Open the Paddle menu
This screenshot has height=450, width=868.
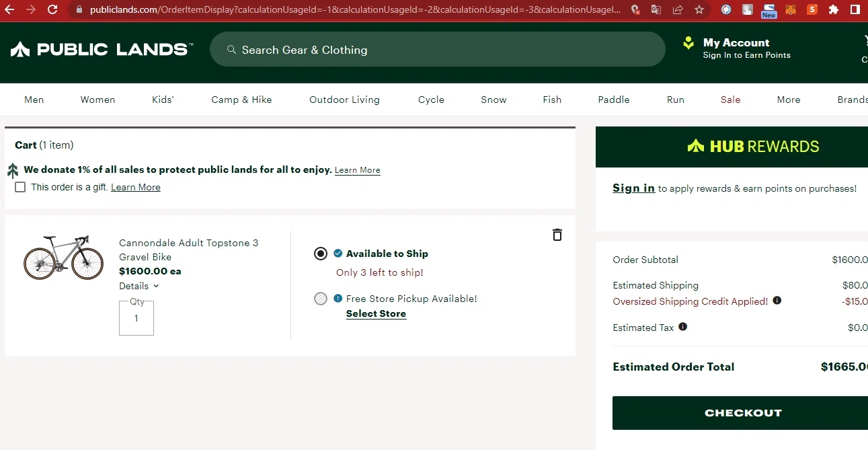click(615, 100)
